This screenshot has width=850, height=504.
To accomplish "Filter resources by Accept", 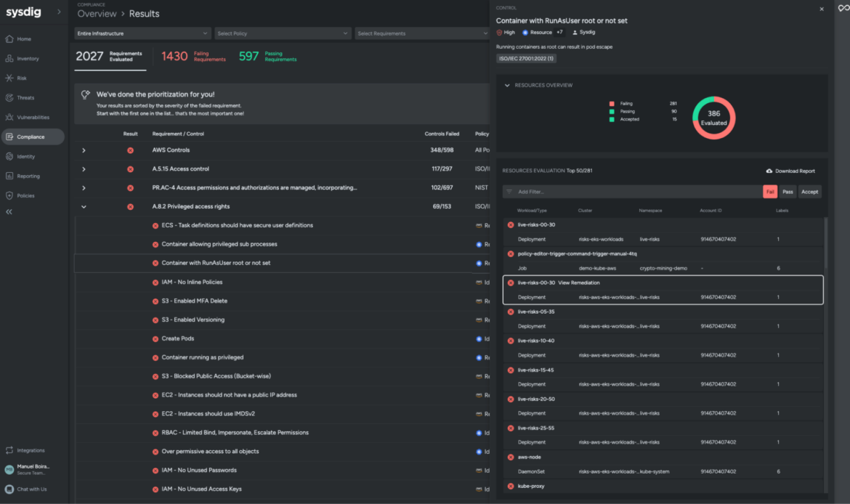I will click(x=809, y=192).
